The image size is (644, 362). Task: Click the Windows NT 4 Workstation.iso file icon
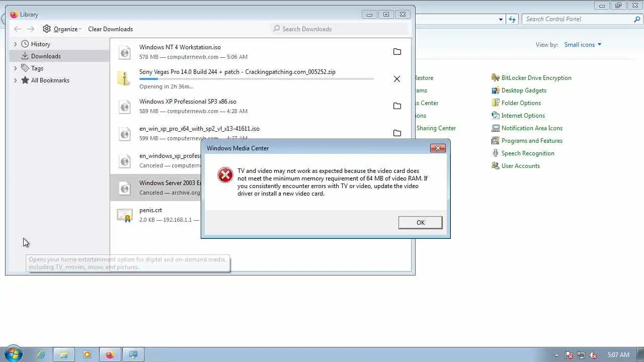(124, 52)
